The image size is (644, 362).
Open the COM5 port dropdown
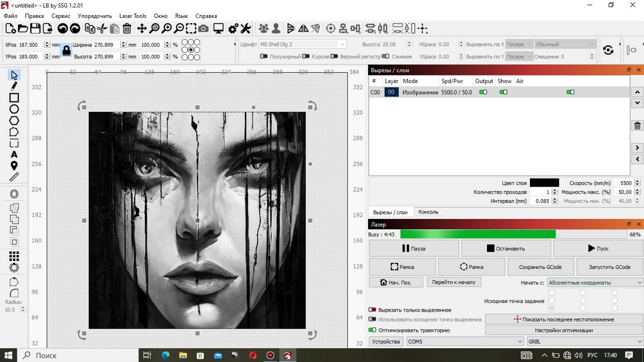pos(465,342)
